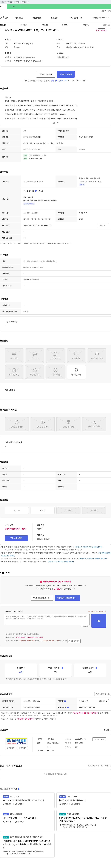
Task: Click 고용24 입사지원 under 접수 마감일
Action: pyautogui.click(x=16, y=538)
